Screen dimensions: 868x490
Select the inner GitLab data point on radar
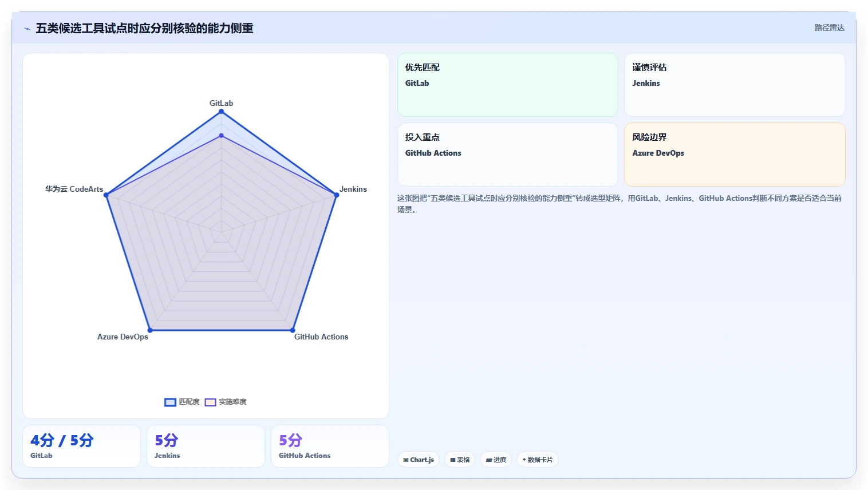(x=221, y=136)
